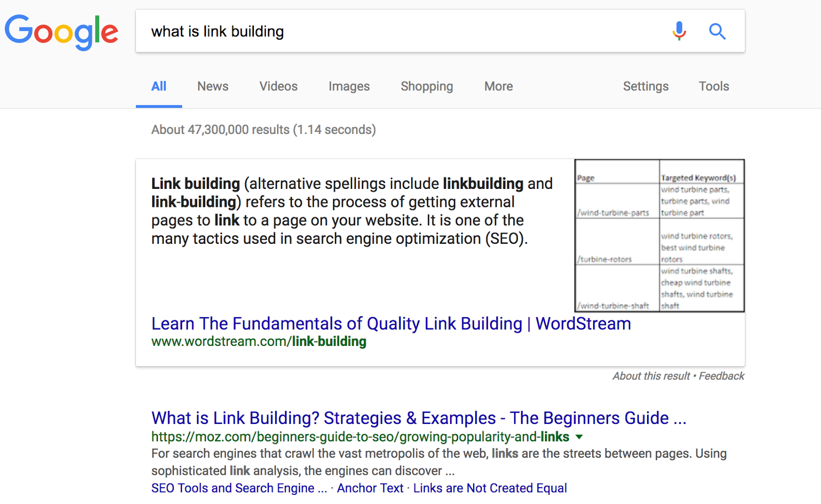Image resolution: width=821 pixels, height=504 pixels.
Task: Open the Tools options
Action: pyautogui.click(x=714, y=86)
